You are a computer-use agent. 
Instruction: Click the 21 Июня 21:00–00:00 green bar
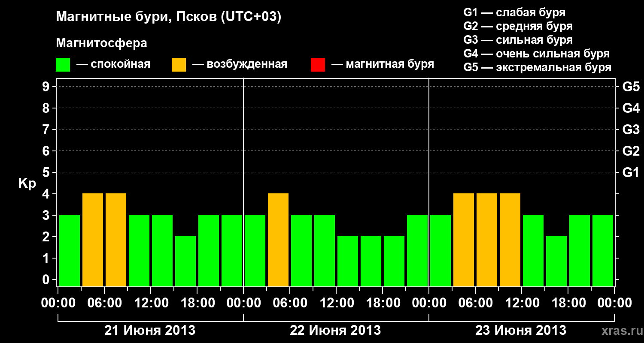point(232,250)
